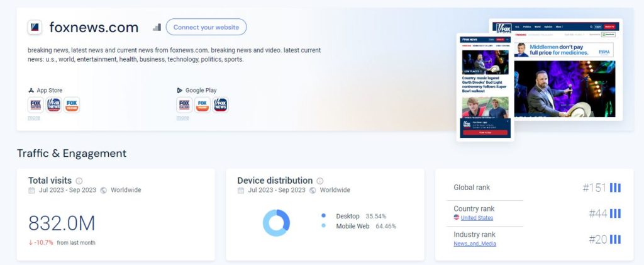Open the orange Fox Weather App Store icon
The width and height of the screenshot is (644, 265).
coord(72,104)
